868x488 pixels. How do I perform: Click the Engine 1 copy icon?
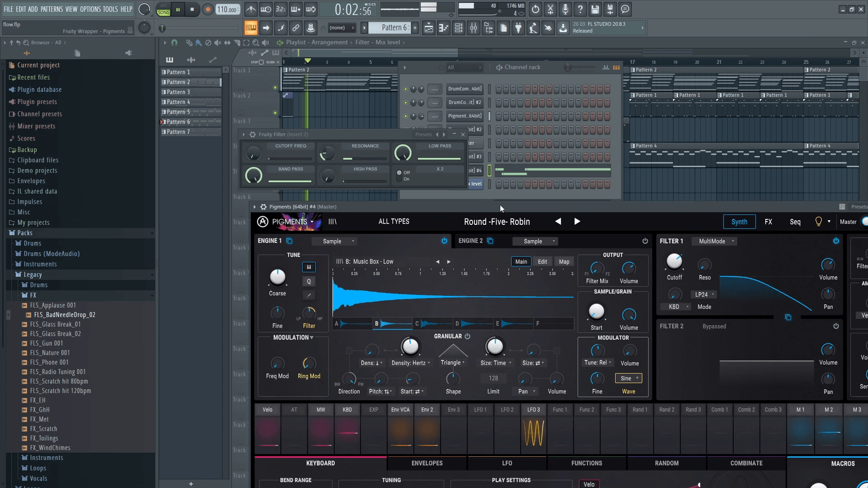click(x=289, y=241)
